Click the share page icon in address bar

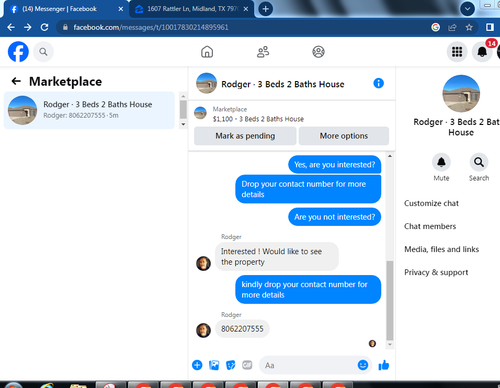click(x=452, y=27)
